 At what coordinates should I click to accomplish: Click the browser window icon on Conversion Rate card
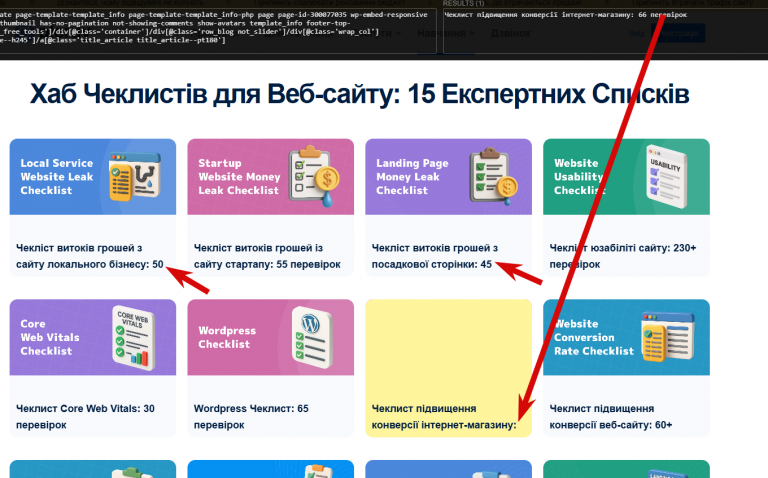pyautogui.click(x=668, y=336)
